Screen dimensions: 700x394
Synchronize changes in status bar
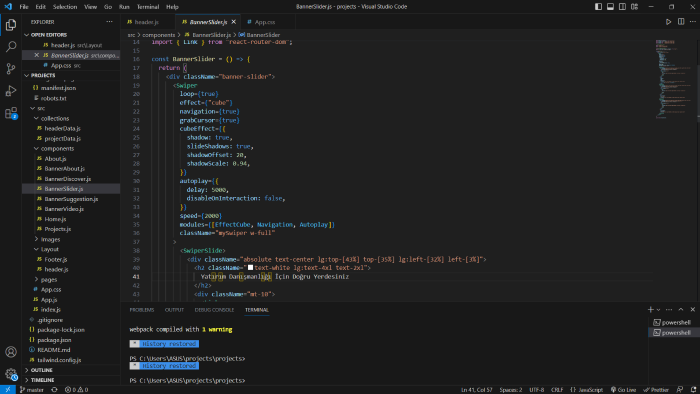54,390
